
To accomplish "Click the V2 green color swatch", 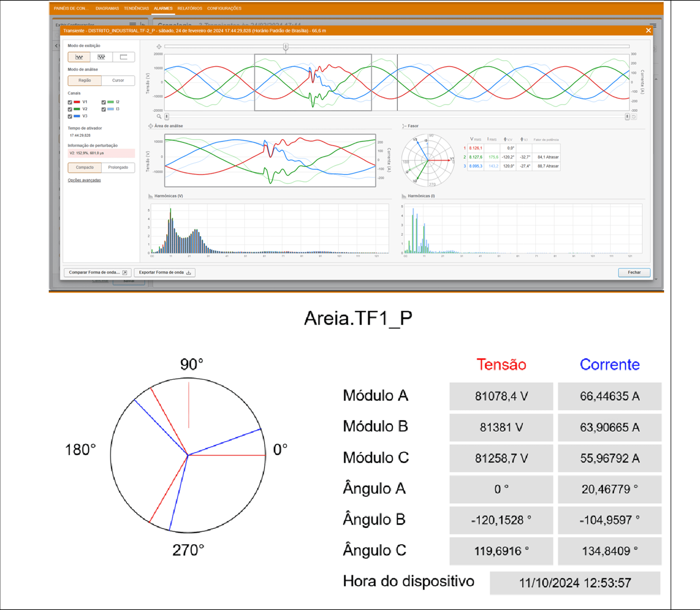I will pos(77,109).
